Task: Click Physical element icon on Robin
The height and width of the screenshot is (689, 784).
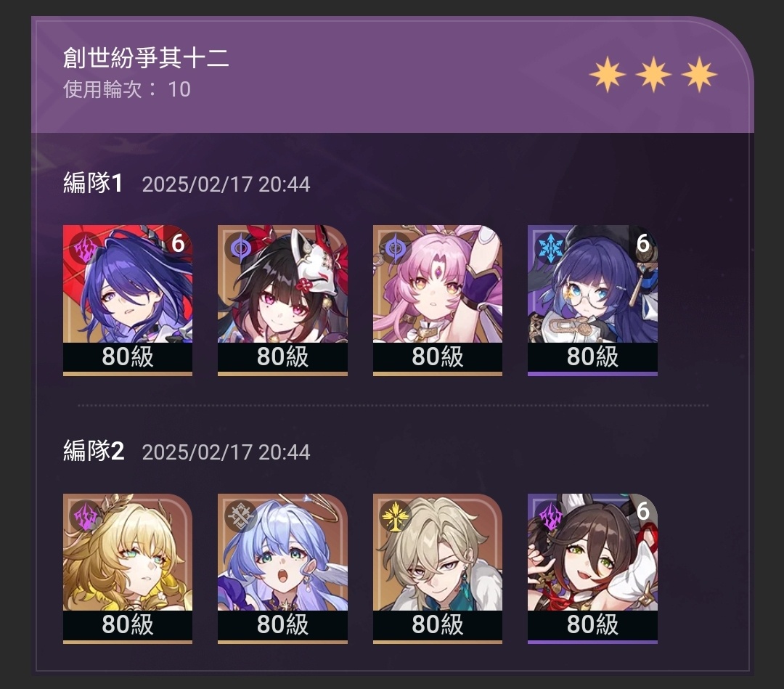Action: (240, 516)
